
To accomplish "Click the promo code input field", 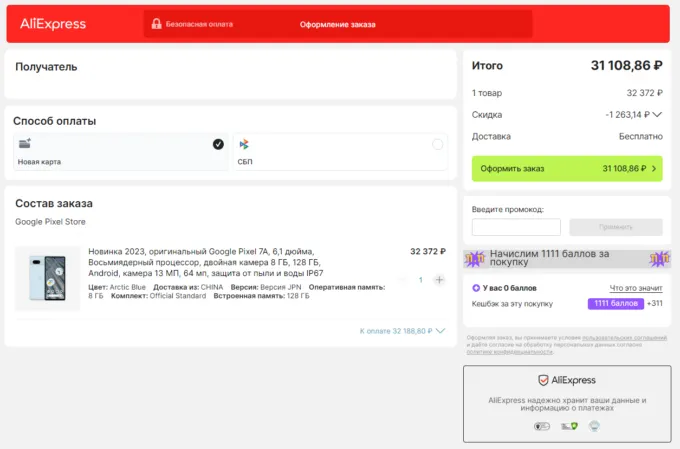I will tap(516, 227).
